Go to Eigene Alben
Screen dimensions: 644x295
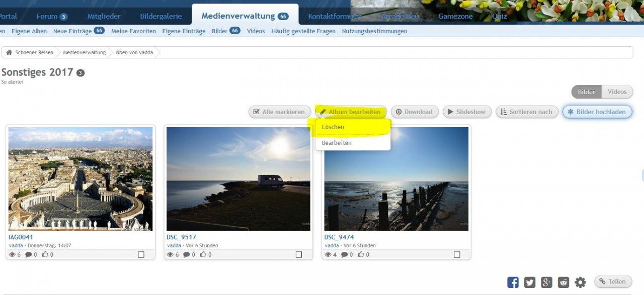[x=29, y=31]
